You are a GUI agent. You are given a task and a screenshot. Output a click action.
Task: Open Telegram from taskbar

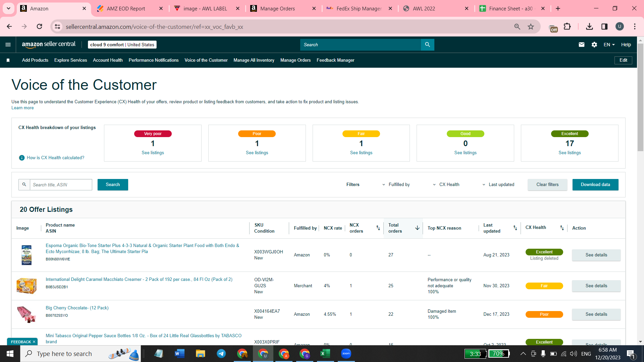coord(221,354)
